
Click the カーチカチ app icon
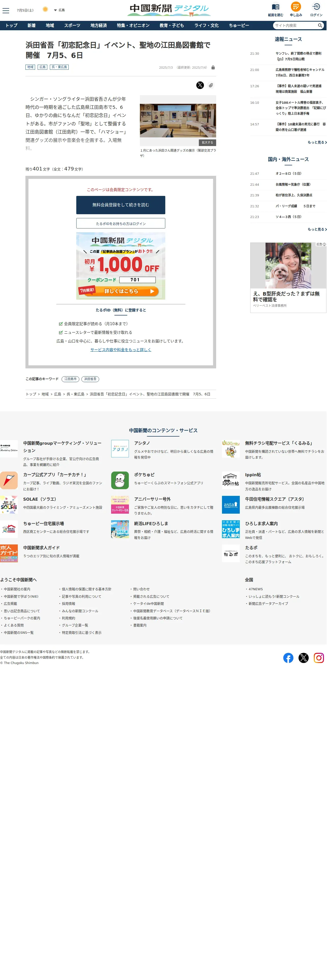[x=9, y=481]
